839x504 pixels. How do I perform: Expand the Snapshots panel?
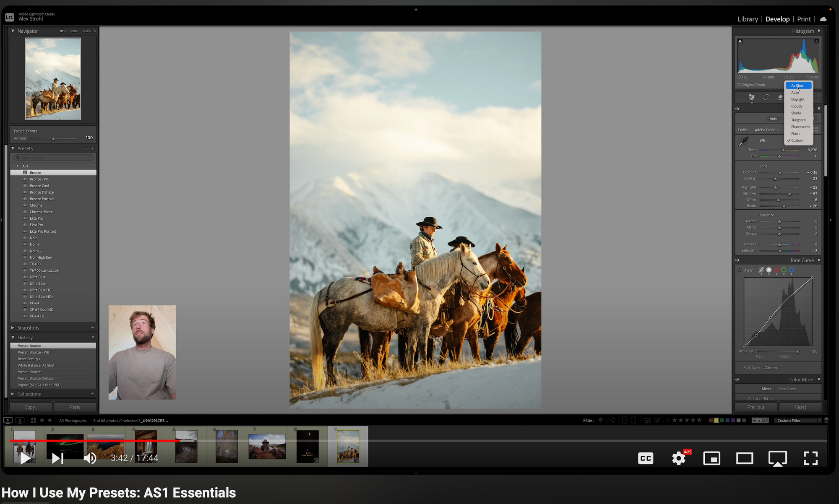(x=13, y=328)
